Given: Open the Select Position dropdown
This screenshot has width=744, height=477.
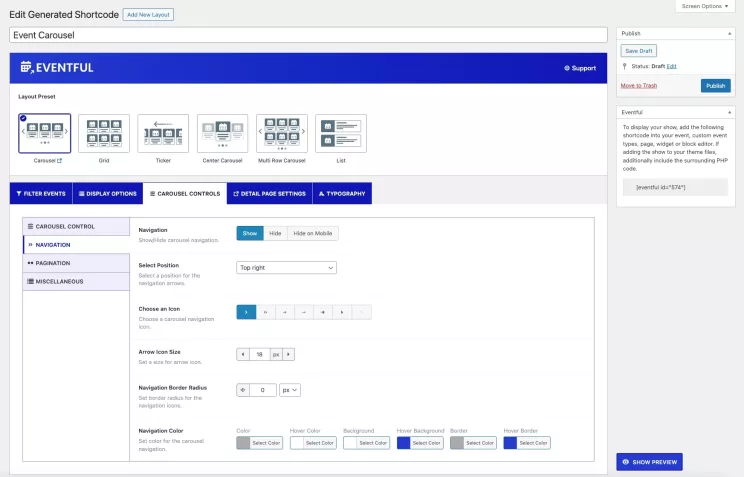Looking at the screenshot, I should [x=286, y=267].
